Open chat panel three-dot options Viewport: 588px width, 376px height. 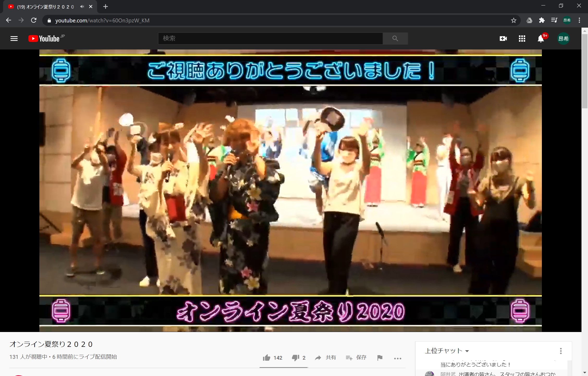click(x=561, y=351)
